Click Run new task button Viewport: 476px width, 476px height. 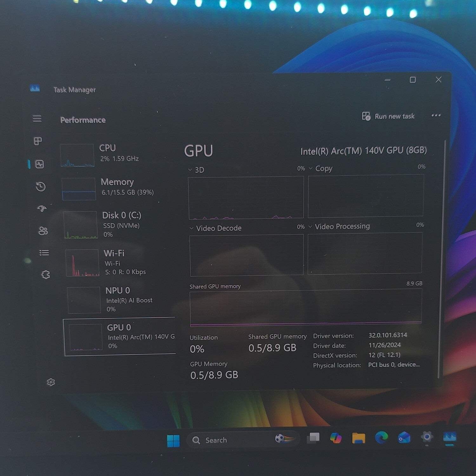pos(388,116)
